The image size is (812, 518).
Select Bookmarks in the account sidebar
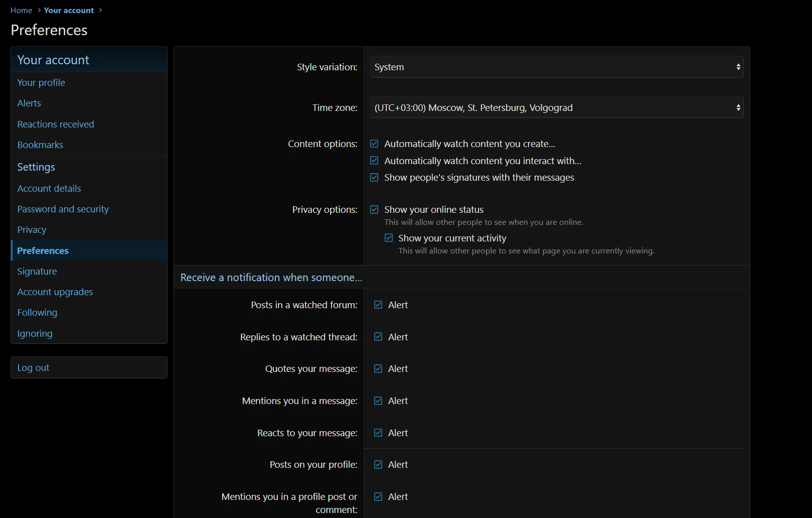(x=40, y=145)
